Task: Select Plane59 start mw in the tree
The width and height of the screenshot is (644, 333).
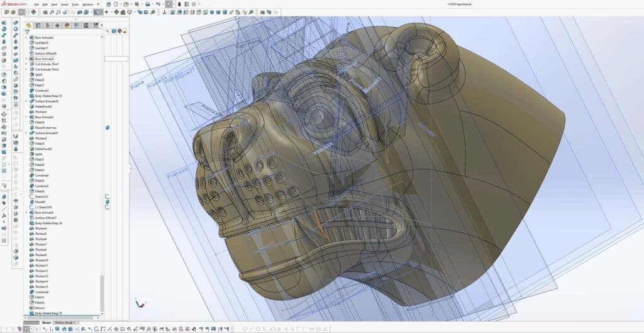Action: 47,128
